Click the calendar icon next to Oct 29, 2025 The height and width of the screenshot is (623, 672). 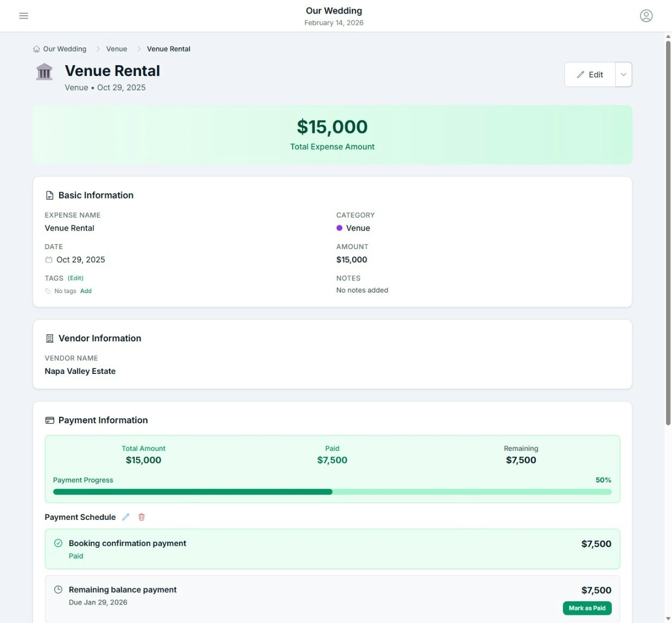[x=48, y=259]
